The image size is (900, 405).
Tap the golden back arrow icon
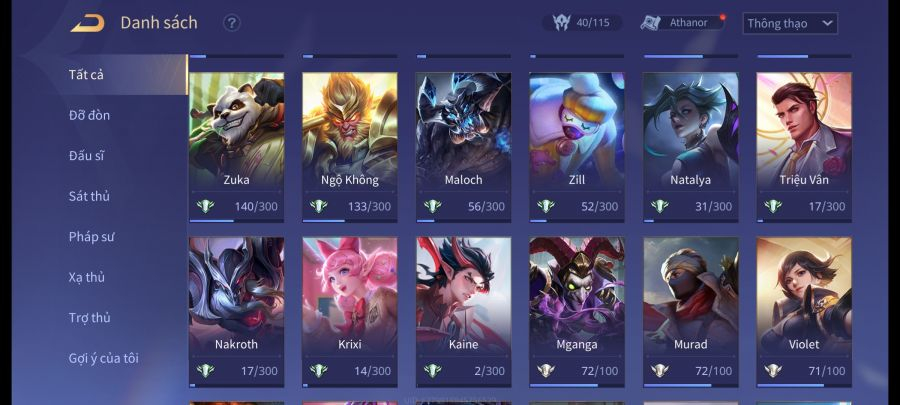pos(87,23)
